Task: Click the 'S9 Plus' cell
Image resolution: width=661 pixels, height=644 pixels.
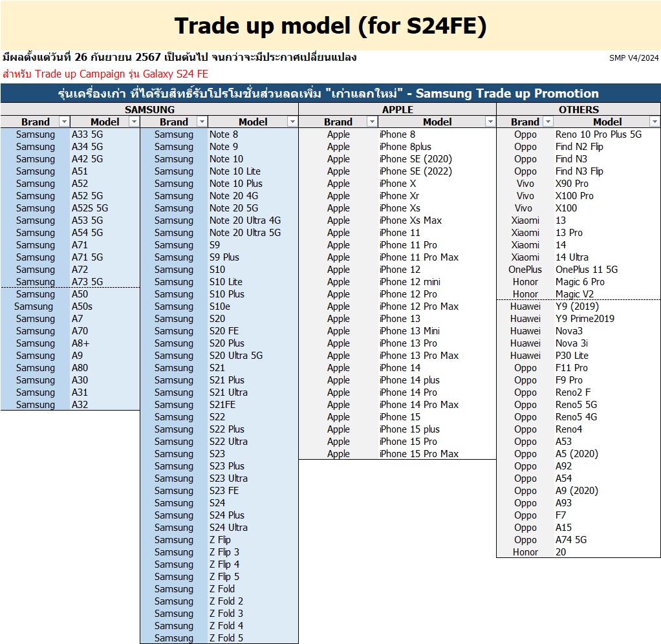Action: (x=253, y=257)
